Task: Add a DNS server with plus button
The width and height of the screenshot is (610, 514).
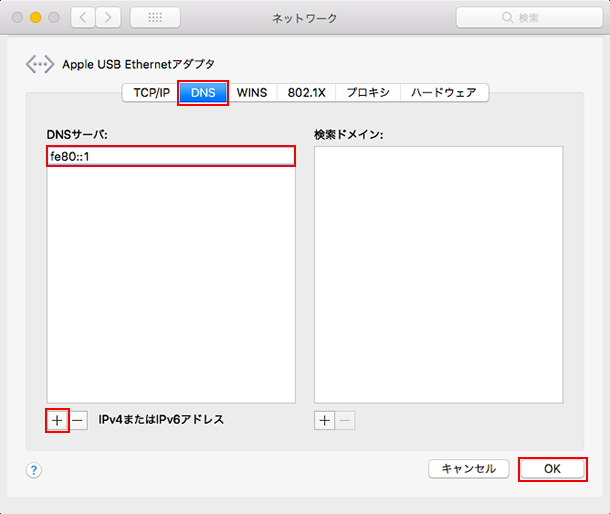Action: point(57,420)
